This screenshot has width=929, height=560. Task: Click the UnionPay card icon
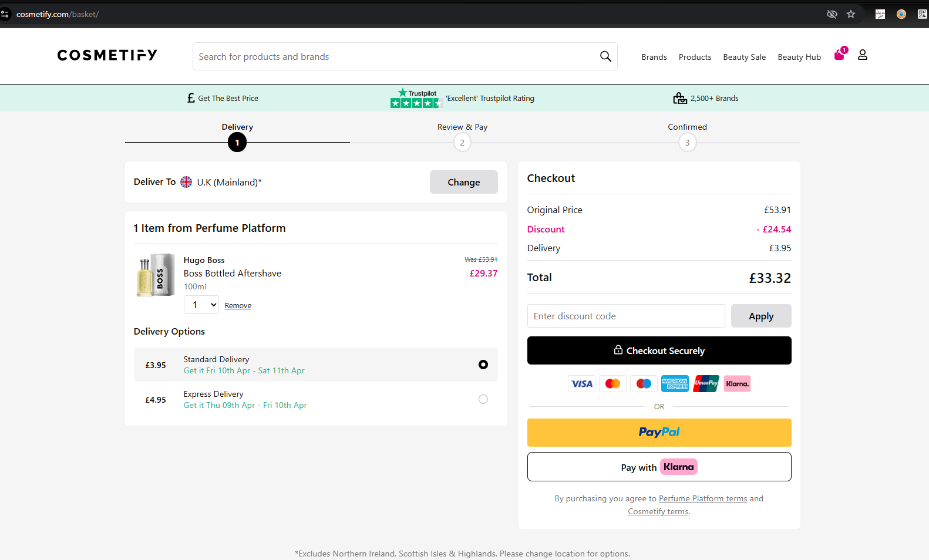click(706, 384)
